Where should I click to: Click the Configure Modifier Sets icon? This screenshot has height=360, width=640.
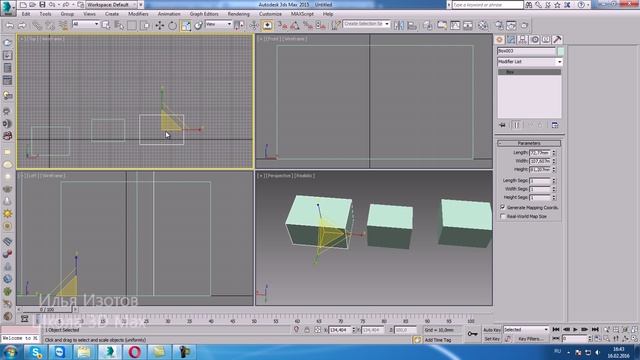tap(555, 125)
